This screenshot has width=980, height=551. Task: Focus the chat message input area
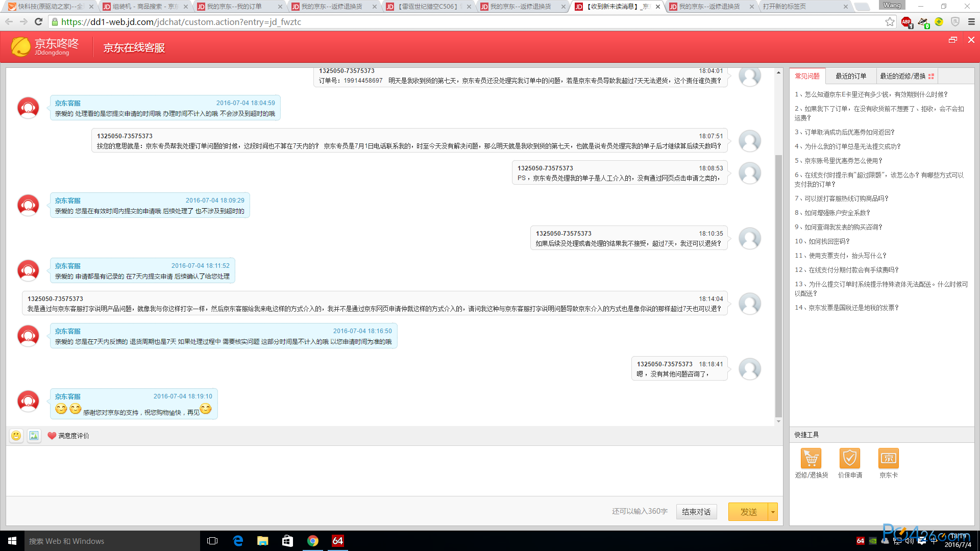[x=395, y=470]
